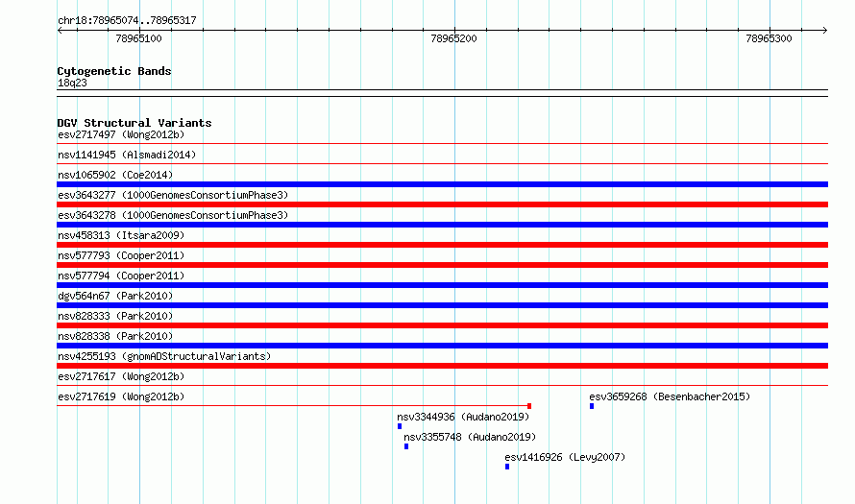The image size is (855, 504).
Task: Open the dgv564n67 (Park2010) variant
Action: 115,296
